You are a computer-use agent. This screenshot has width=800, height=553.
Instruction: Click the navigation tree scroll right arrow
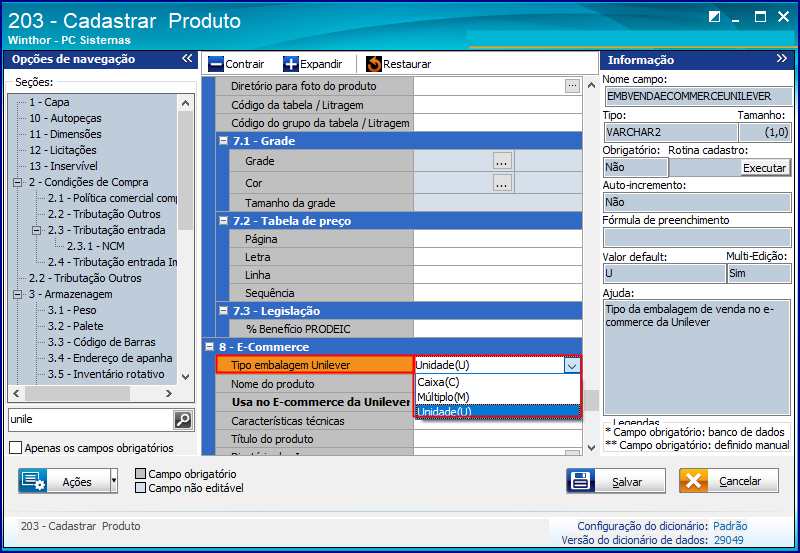point(169,393)
